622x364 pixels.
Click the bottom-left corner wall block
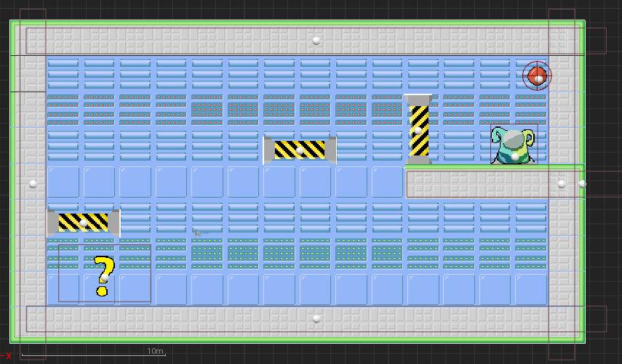[33, 318]
